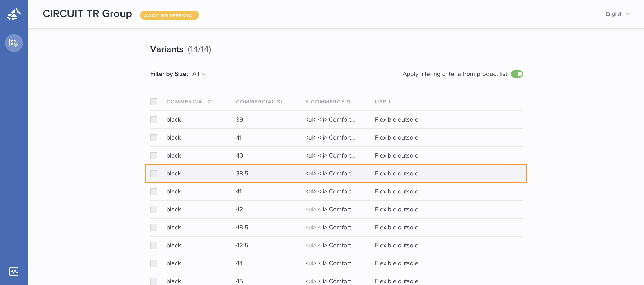Screen dimensions: 644x285
Task: Open the Filter by Size All dropdown
Action: (x=199, y=74)
